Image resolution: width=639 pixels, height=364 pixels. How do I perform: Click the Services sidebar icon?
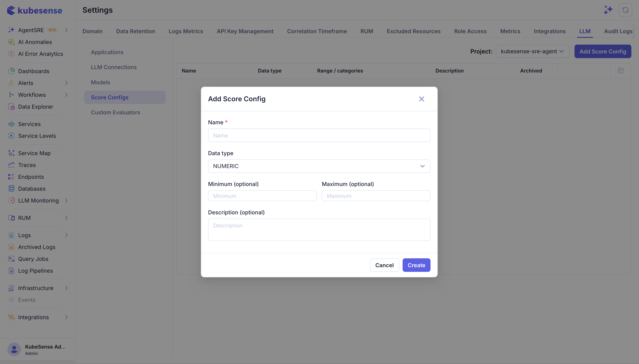[x=11, y=124]
